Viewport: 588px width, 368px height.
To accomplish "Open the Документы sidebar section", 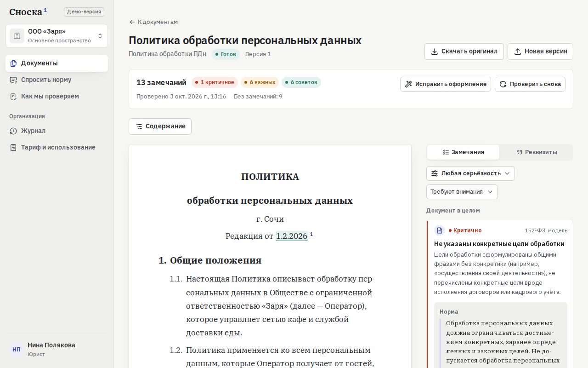I will 57,63.
